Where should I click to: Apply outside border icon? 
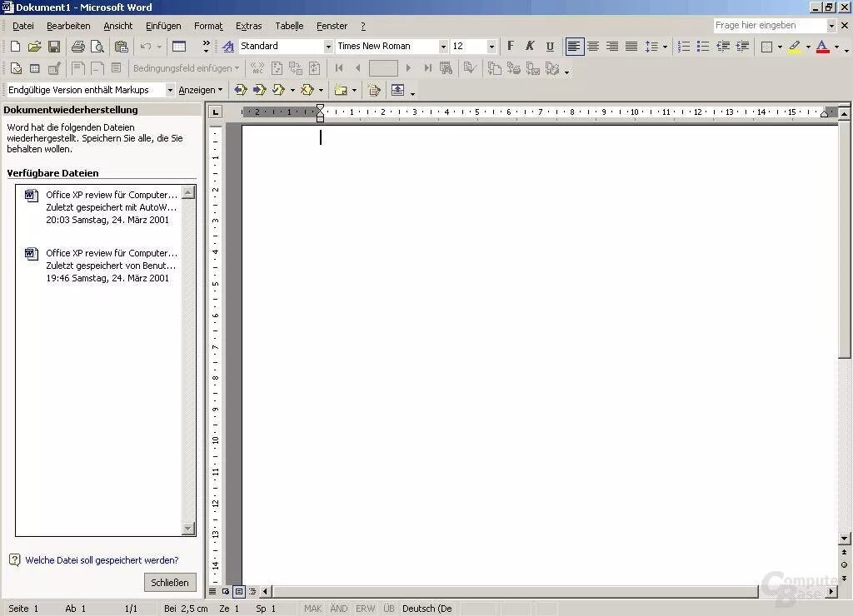click(766, 47)
